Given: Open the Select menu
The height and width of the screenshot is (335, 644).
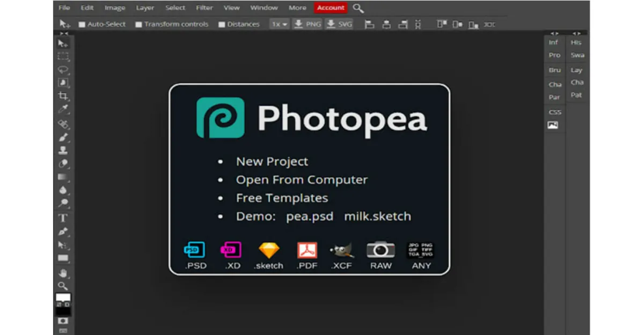Looking at the screenshot, I should 175,8.
